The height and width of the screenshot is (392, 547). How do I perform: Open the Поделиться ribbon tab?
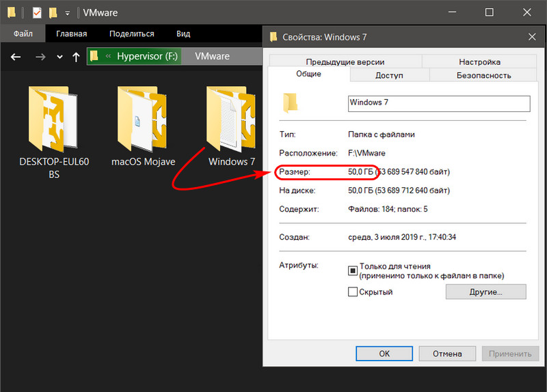tap(131, 33)
